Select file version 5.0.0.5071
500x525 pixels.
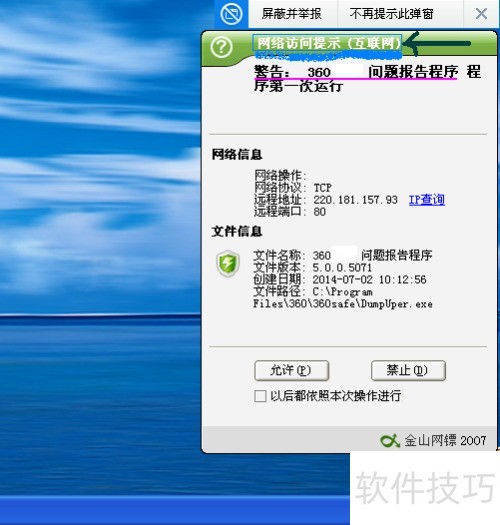coord(342,268)
